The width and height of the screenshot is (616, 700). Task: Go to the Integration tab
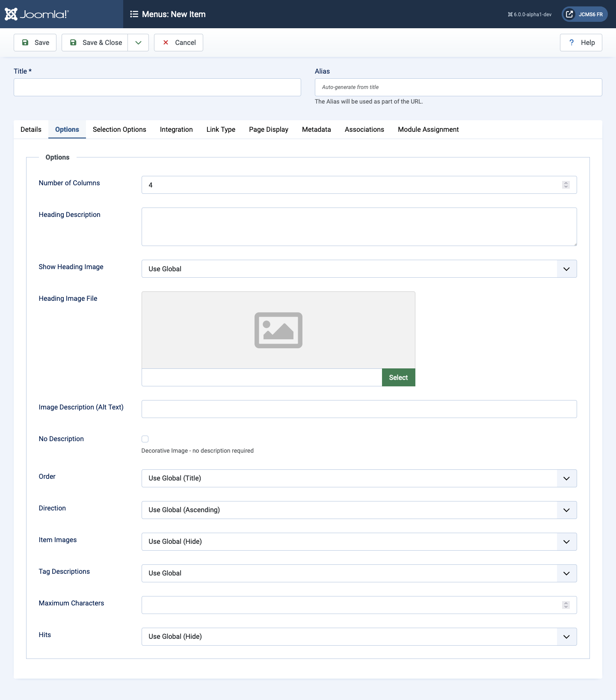point(176,129)
